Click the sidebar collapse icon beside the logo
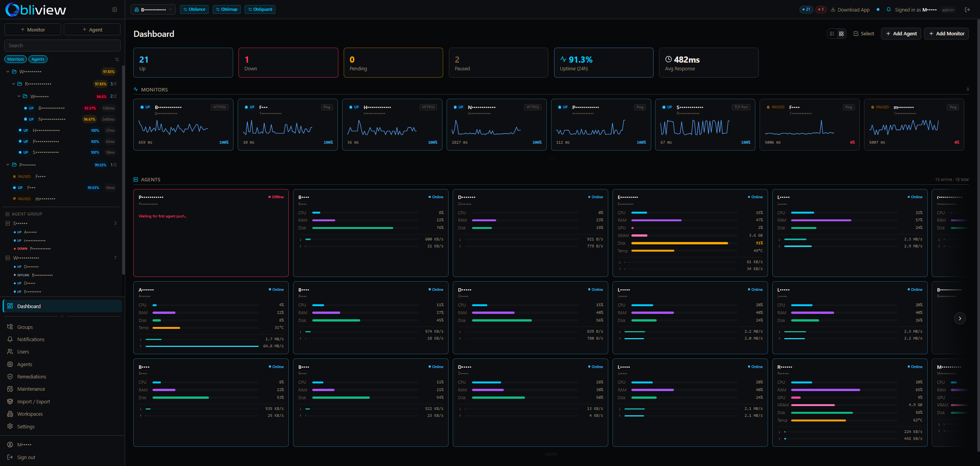The height and width of the screenshot is (466, 980). (114, 9)
